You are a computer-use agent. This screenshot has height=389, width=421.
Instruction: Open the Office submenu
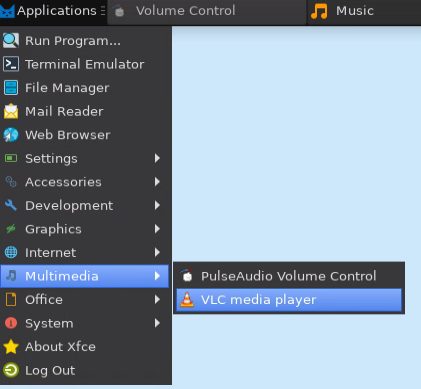point(85,300)
